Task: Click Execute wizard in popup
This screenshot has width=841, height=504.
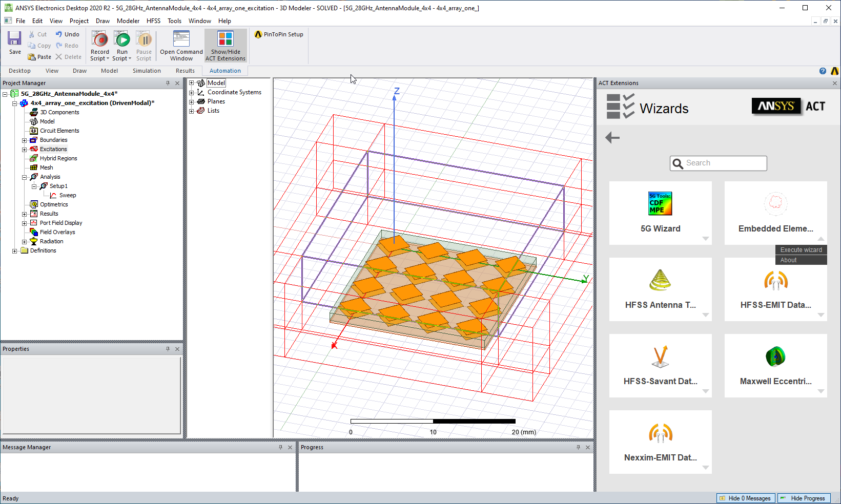Action: (801, 250)
